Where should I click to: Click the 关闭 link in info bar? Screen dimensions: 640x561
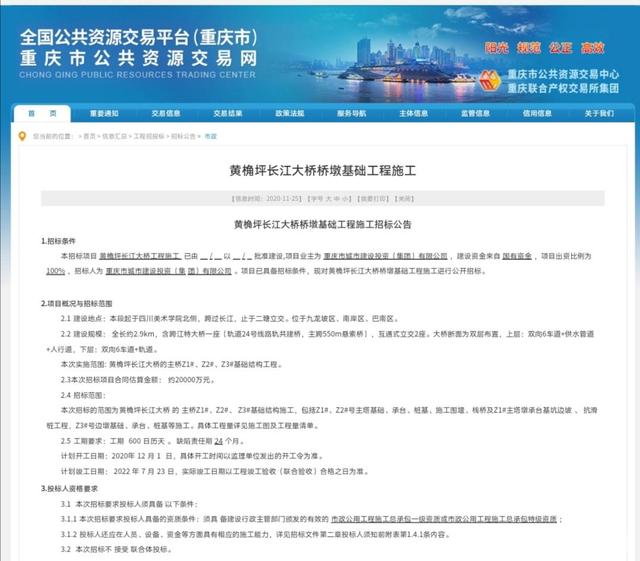coord(404,199)
